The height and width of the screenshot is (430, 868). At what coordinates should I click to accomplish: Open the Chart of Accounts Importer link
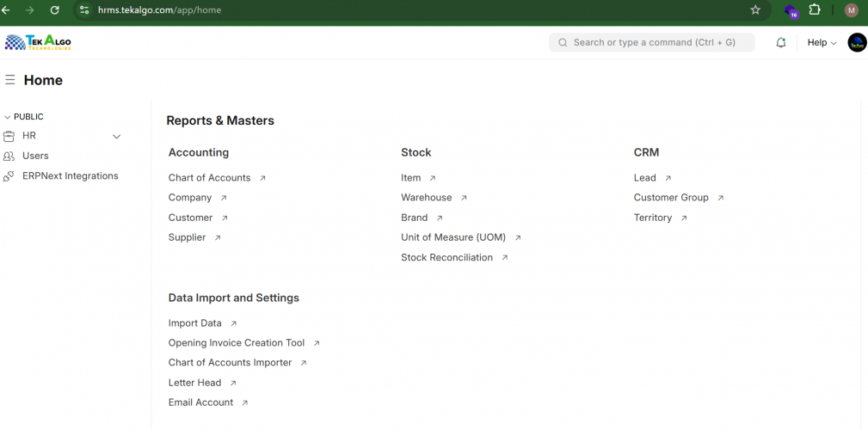click(230, 363)
